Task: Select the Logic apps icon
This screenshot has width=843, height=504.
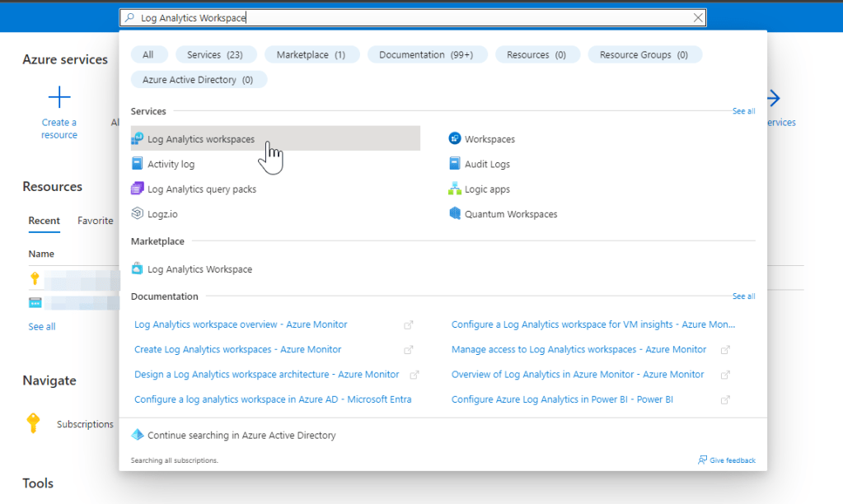Action: coord(455,189)
